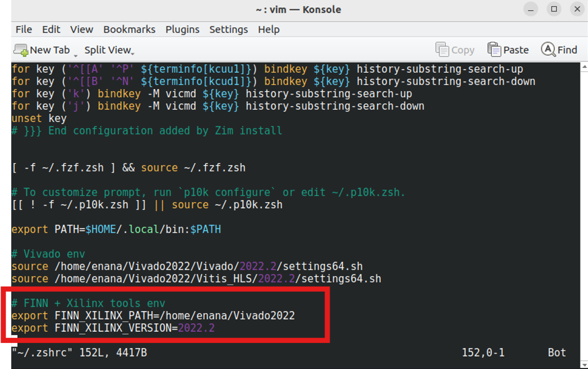Click '# FINN + Xilinx tools env' comment

pos(89,303)
